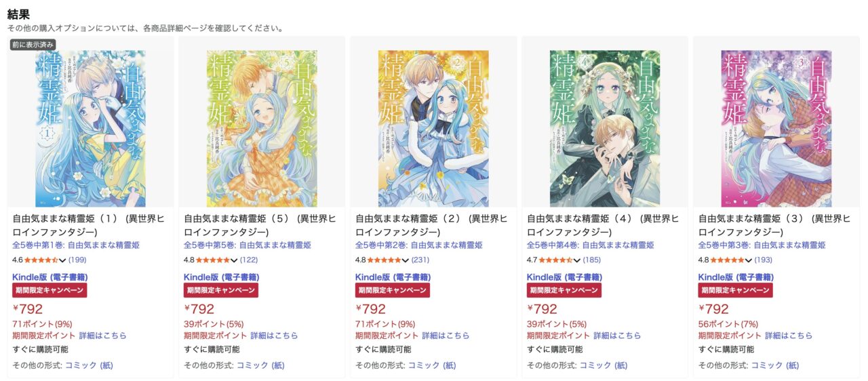This screenshot has height=381, width=868.
Task: Open the 231 reviews link
Action: 420,260
